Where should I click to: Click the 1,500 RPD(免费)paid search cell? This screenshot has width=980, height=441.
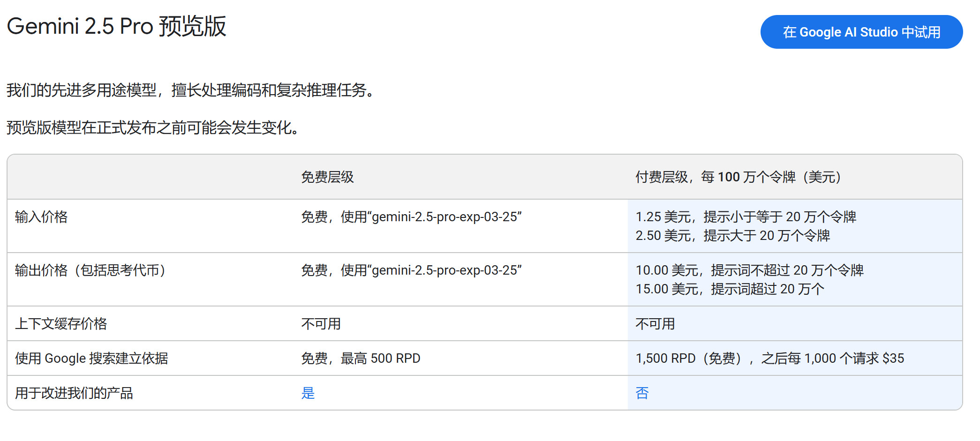point(769,359)
